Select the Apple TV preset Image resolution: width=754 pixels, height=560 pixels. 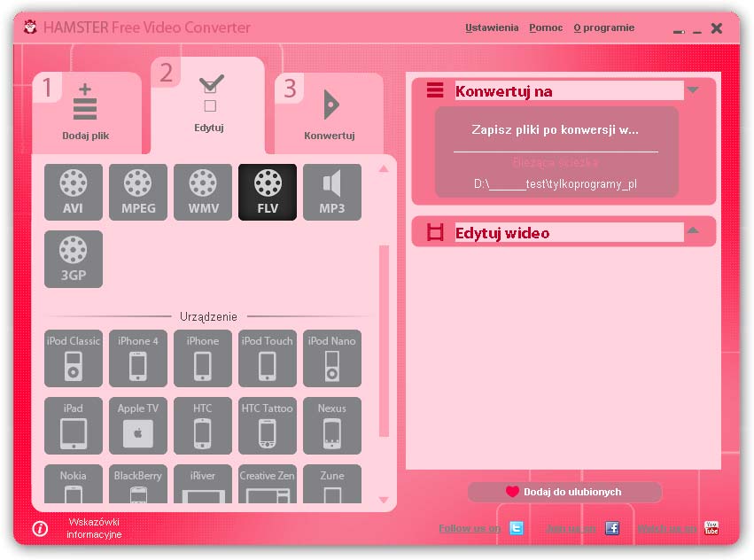138,425
